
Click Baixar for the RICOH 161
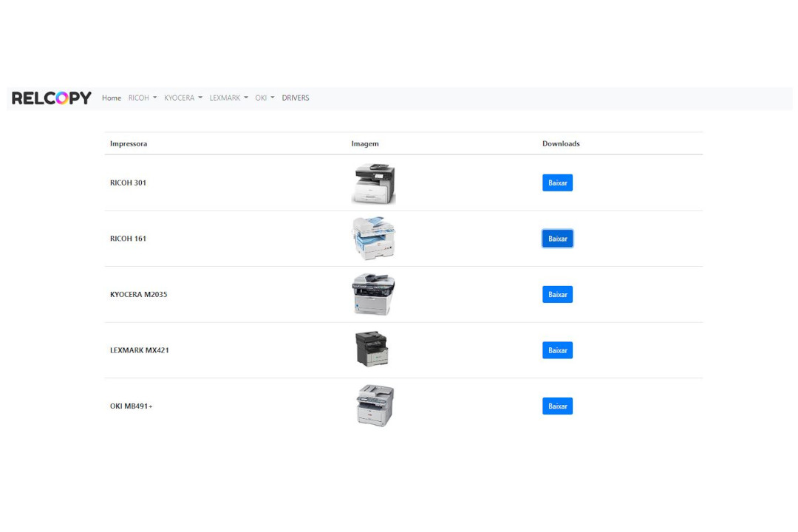(557, 239)
